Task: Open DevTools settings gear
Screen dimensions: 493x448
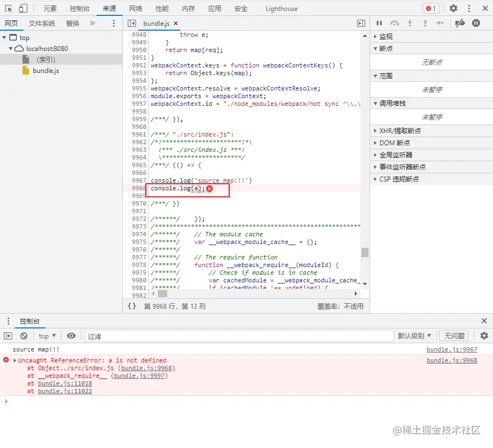Action: [453, 8]
